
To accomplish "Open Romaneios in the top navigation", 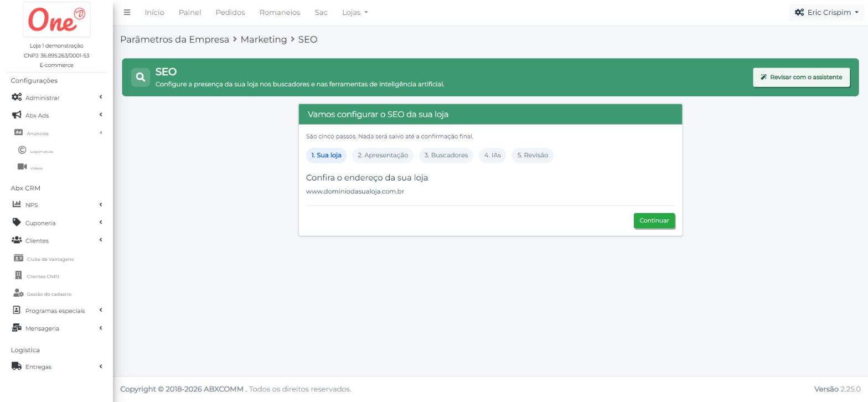I will coord(280,12).
